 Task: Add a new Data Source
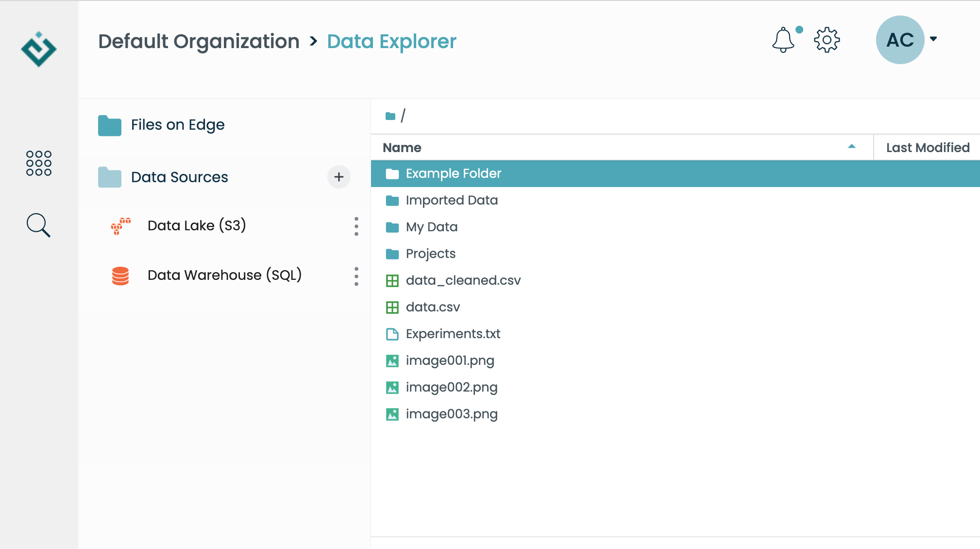[x=338, y=176]
